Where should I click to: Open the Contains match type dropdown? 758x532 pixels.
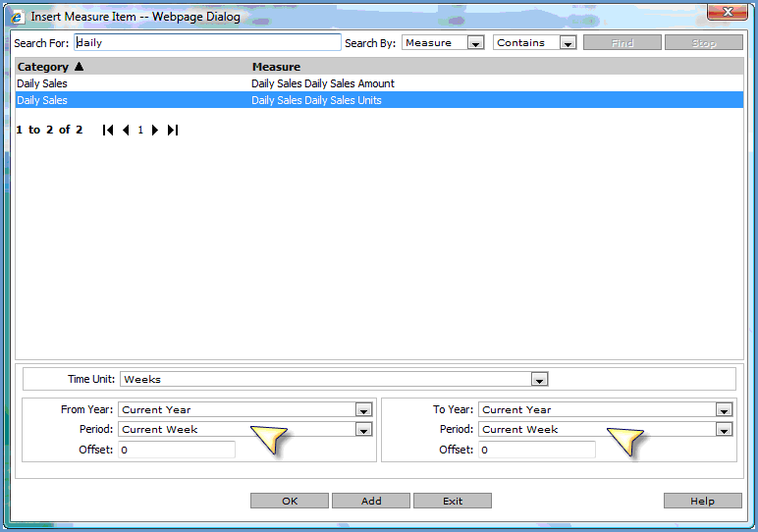568,43
